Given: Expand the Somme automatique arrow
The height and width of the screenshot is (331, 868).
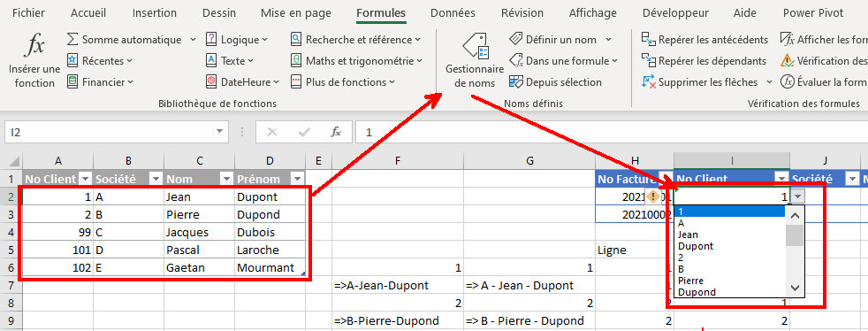Looking at the screenshot, I should (193, 39).
